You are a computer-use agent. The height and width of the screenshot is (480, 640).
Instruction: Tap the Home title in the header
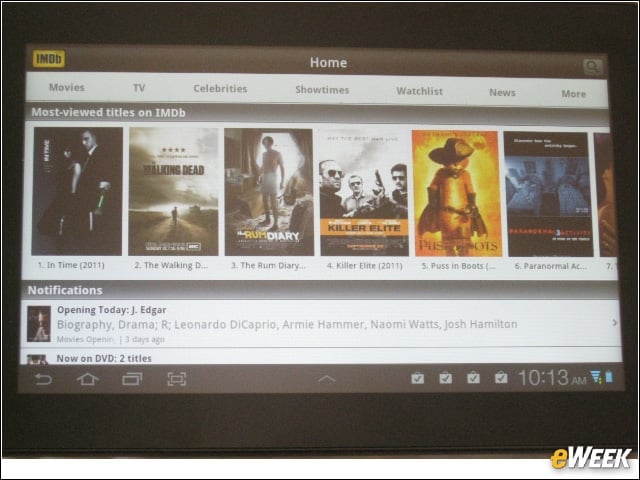(x=329, y=62)
